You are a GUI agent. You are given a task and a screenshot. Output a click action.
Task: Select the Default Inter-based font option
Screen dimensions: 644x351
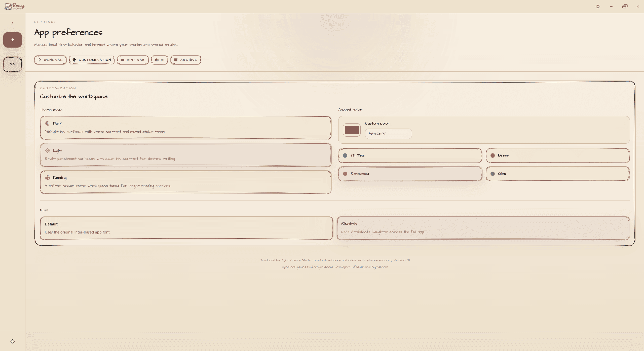[186, 228]
